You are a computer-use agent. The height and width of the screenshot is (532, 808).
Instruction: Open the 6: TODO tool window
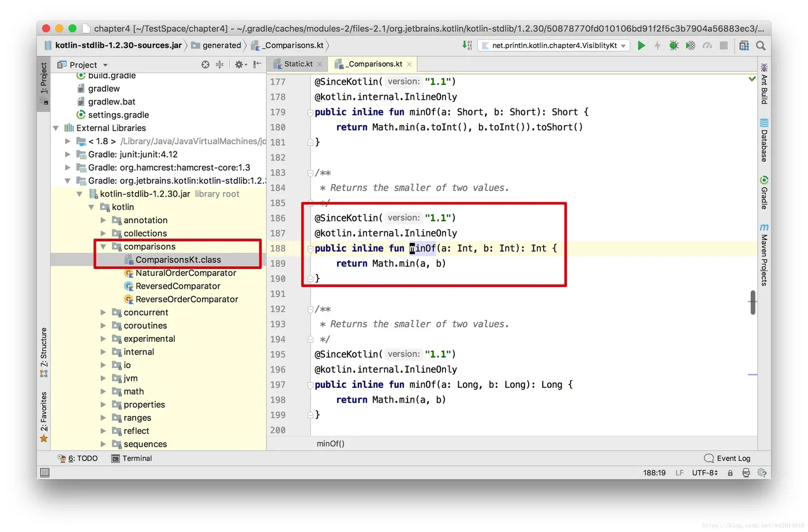tap(77, 458)
